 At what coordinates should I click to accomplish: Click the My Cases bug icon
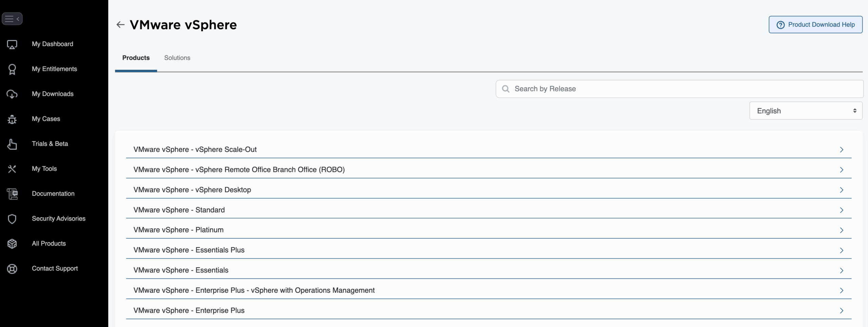pyautogui.click(x=12, y=119)
